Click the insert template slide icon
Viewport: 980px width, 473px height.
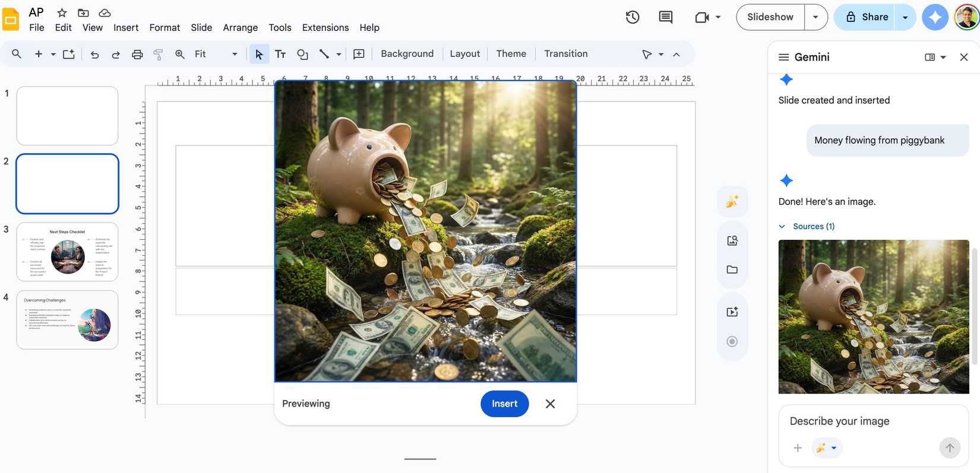[69, 54]
